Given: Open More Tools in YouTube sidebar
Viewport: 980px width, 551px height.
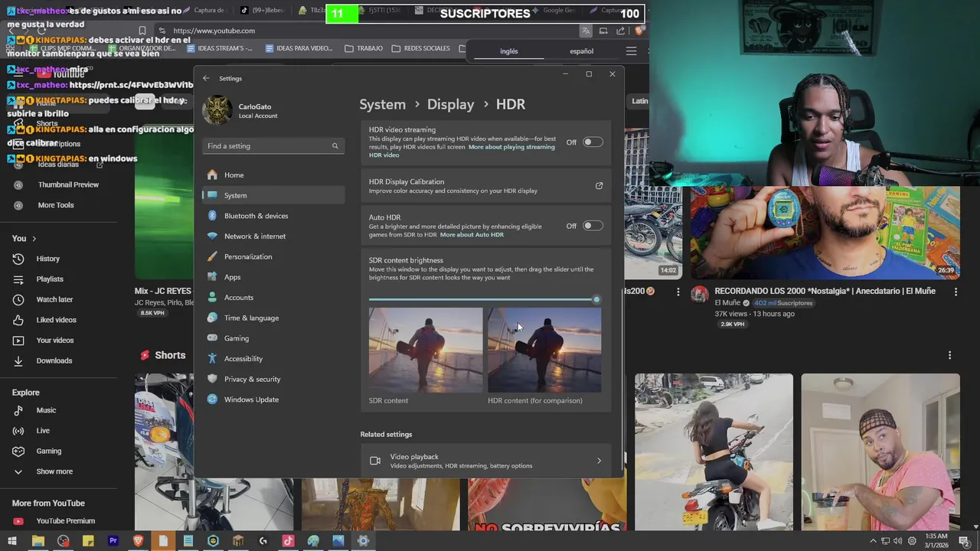Looking at the screenshot, I should 56,205.
